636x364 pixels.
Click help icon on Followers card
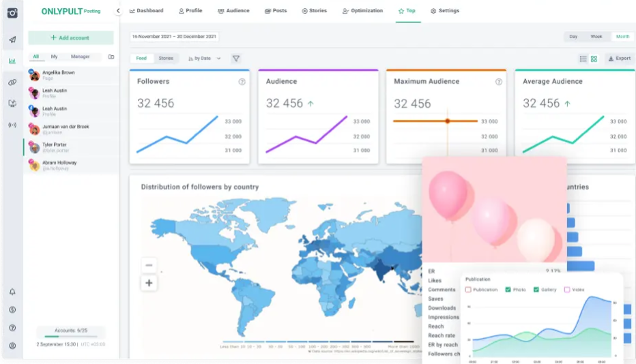[x=242, y=82]
